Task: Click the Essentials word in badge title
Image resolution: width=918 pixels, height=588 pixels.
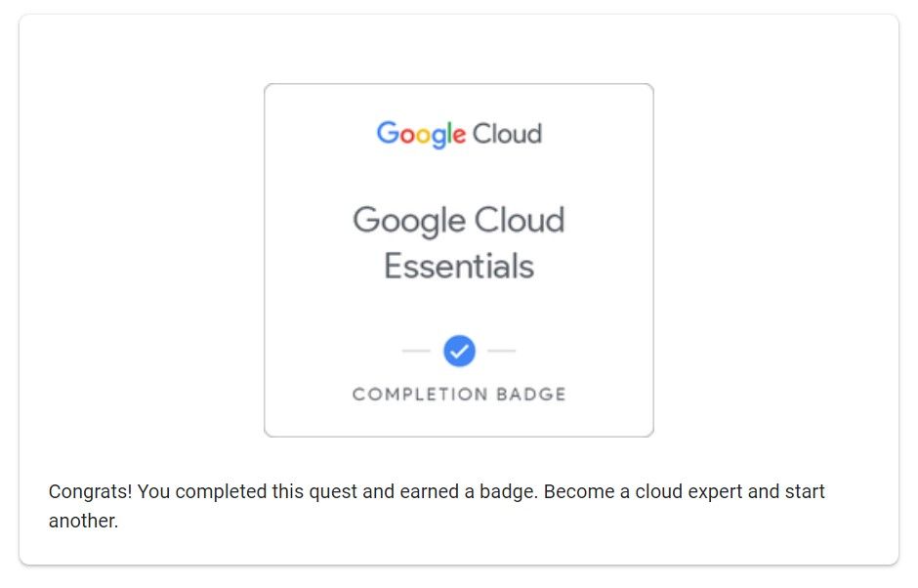Action: 459,267
